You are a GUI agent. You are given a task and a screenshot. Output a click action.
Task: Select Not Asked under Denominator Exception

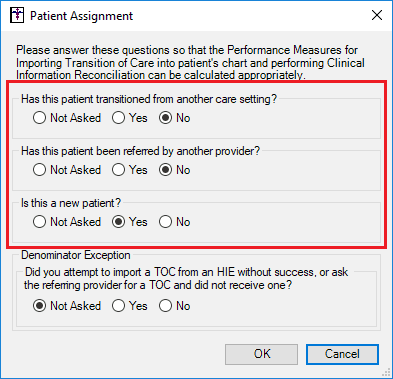67,306
